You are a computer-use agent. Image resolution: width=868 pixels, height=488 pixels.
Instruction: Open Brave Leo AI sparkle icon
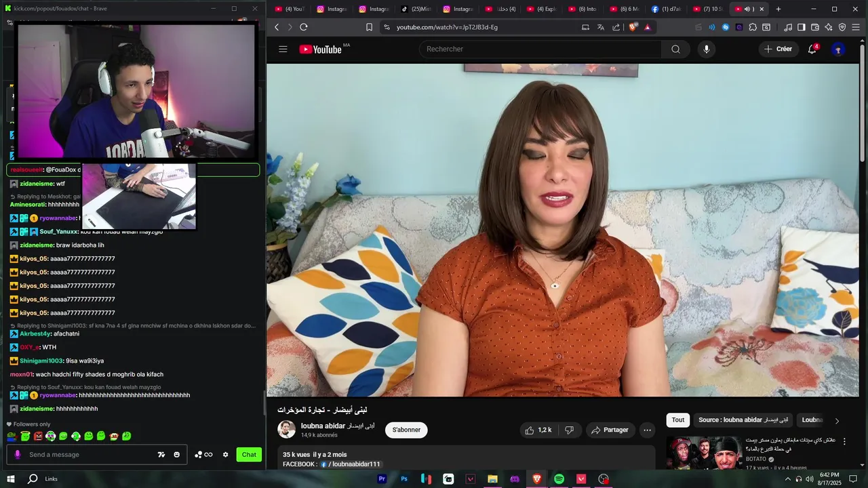click(x=829, y=27)
